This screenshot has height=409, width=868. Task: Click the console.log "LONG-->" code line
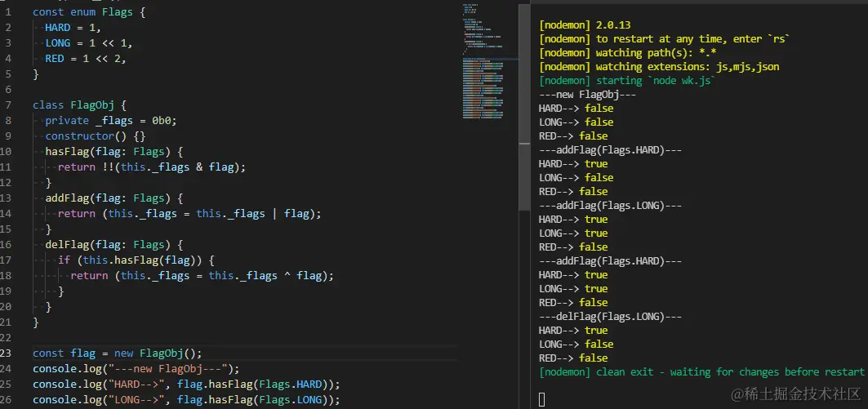coord(186,399)
